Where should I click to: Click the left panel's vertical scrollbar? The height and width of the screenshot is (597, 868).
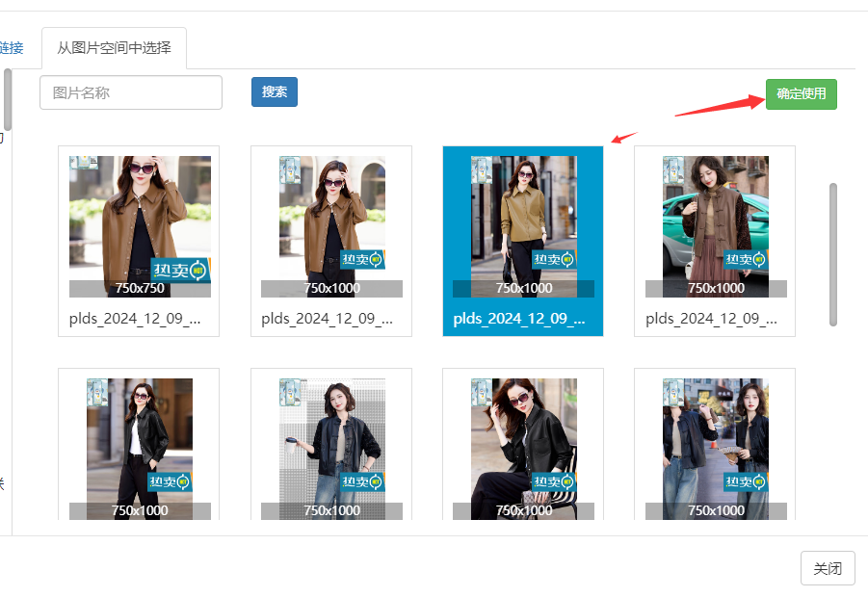click(8, 98)
